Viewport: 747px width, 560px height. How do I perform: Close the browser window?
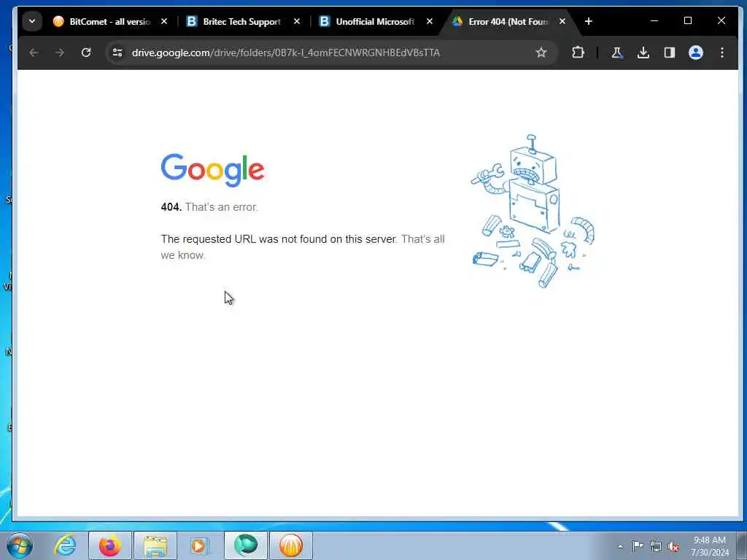(x=721, y=20)
